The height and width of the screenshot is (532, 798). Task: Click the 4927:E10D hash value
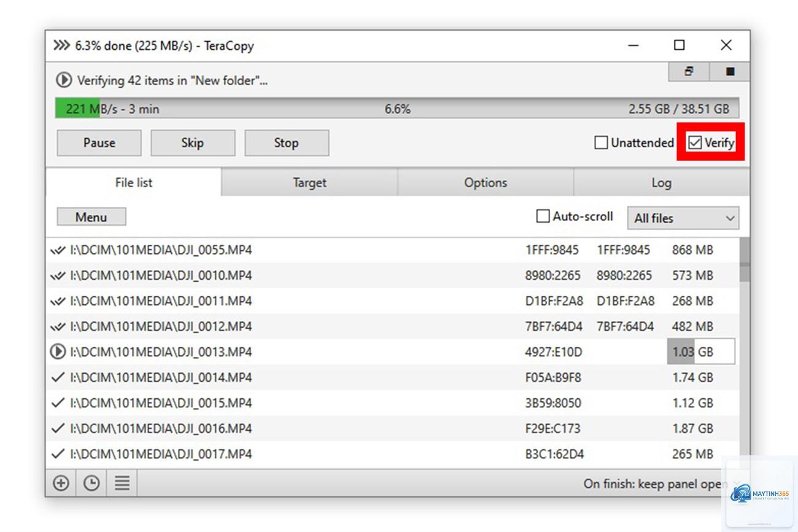(x=554, y=352)
